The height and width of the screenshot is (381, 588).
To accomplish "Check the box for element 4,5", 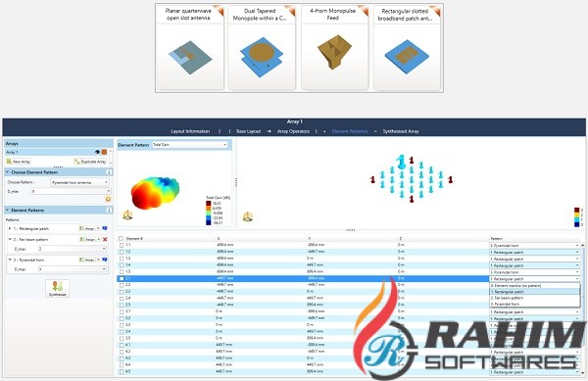I will (x=122, y=371).
